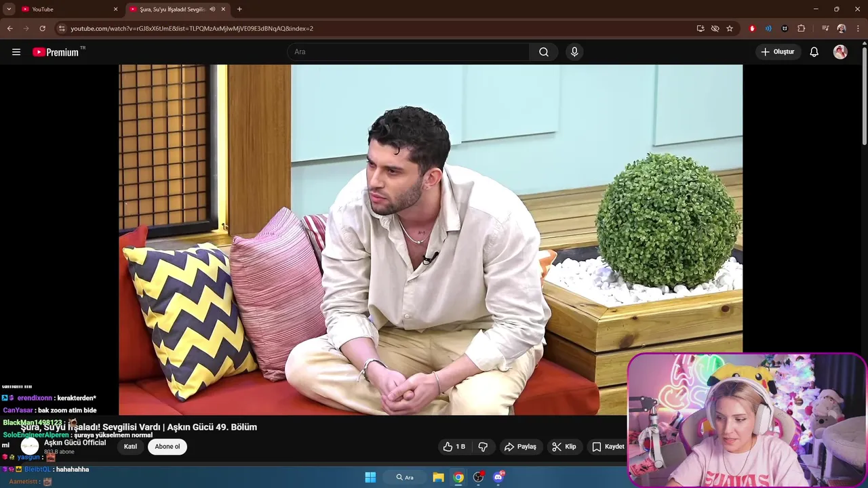Save the video with Kaydet
Screen dimensions: 868x488
pos(608,447)
